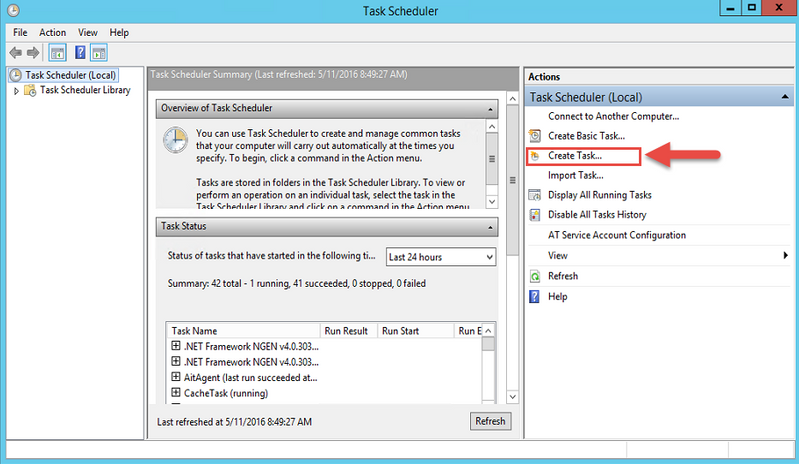Expand first .NET Framework NGEN task row

[176, 346]
